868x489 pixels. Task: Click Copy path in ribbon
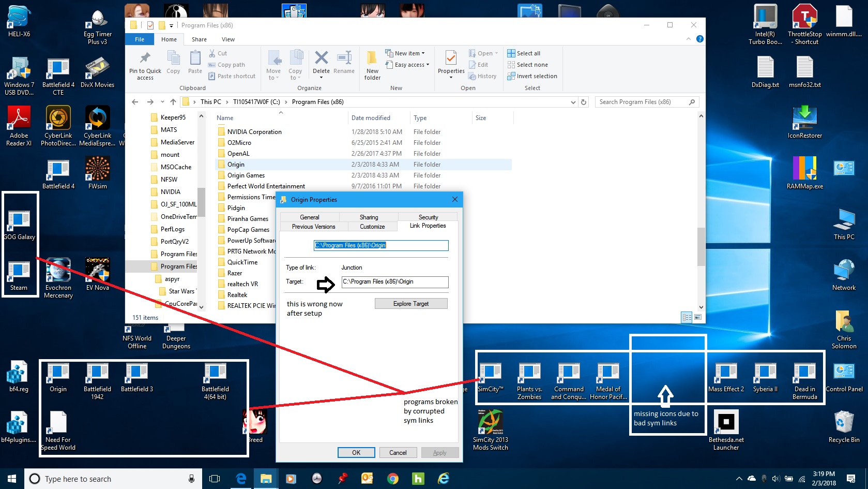click(x=226, y=65)
